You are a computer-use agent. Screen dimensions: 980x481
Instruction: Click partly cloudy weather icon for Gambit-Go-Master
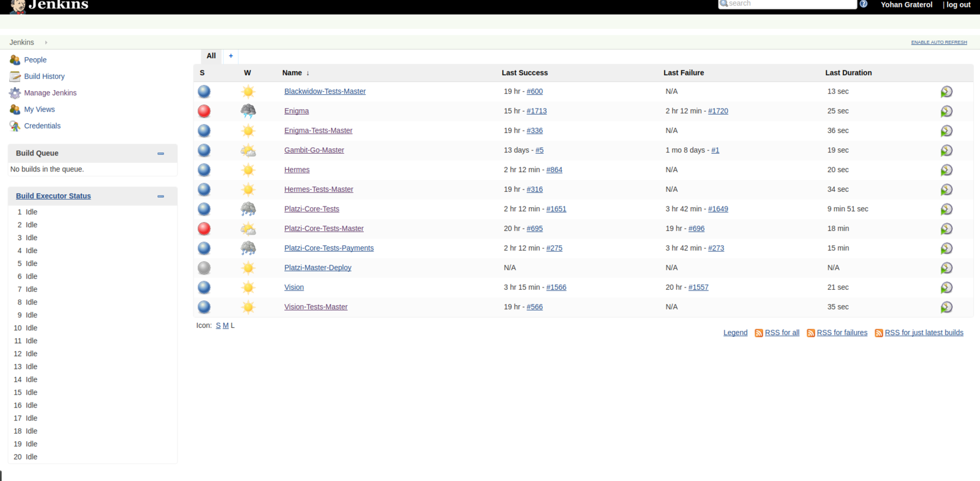pyautogui.click(x=248, y=150)
